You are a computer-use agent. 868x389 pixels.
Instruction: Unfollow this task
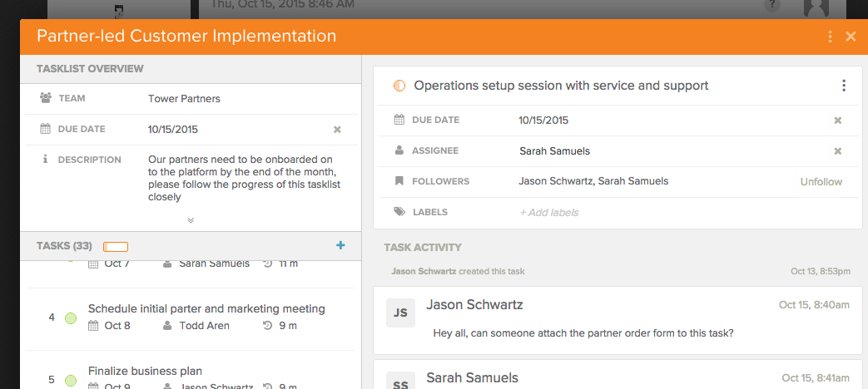click(821, 182)
